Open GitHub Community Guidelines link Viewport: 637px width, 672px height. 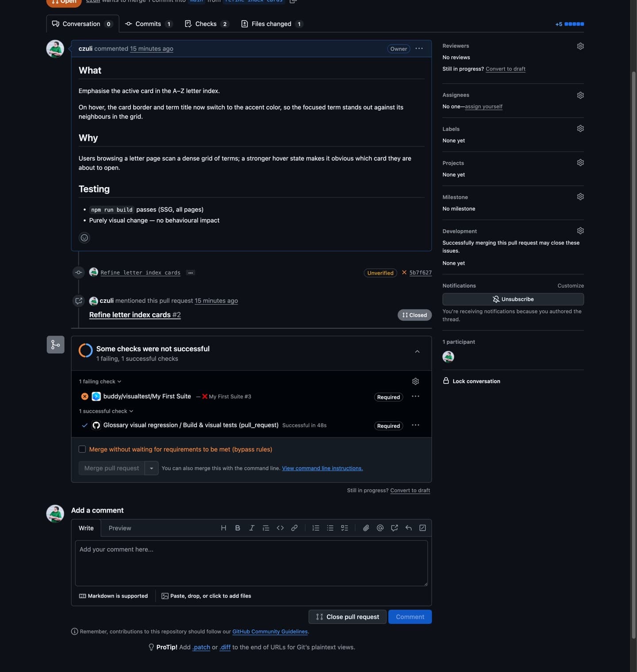pyautogui.click(x=270, y=631)
